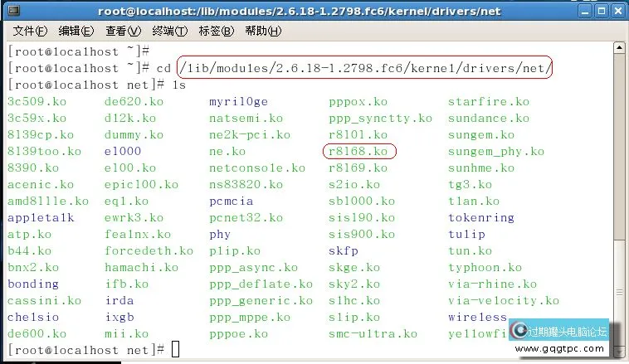629x364 pixels.
Task: Click the r8168.ko file name
Action: click(x=358, y=152)
